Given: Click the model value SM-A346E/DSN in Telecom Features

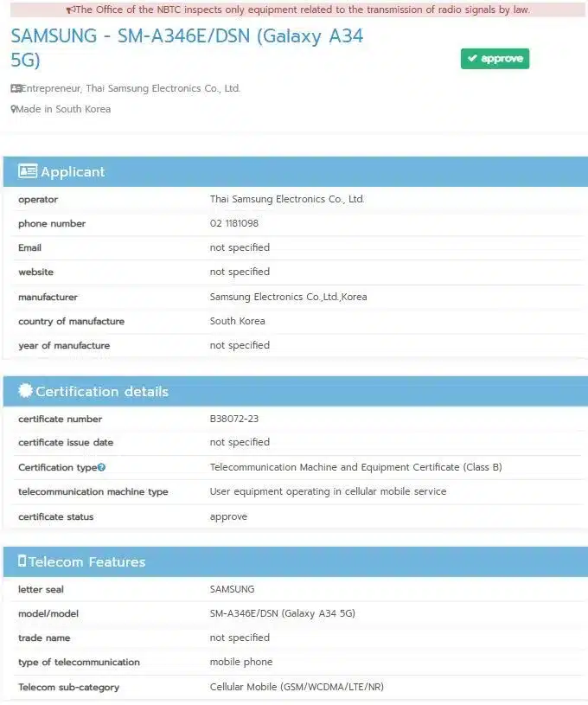Looking at the screenshot, I should [x=282, y=613].
